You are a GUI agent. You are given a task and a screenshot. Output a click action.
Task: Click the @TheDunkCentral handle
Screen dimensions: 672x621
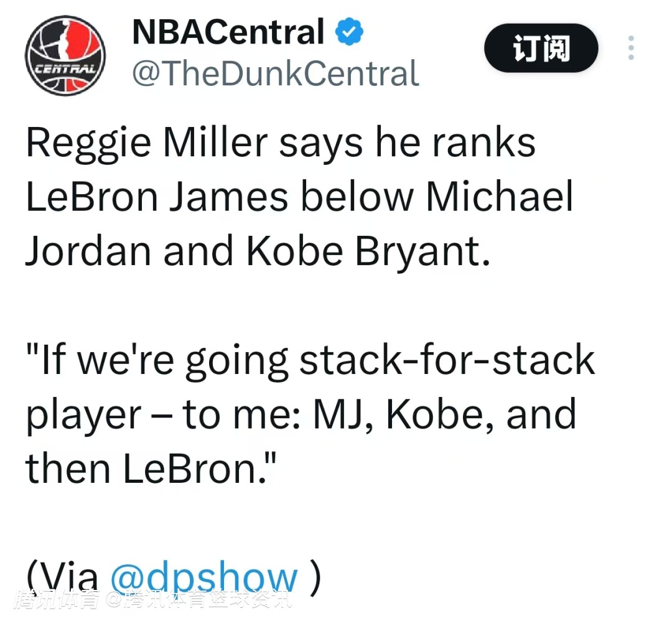pos(275,73)
